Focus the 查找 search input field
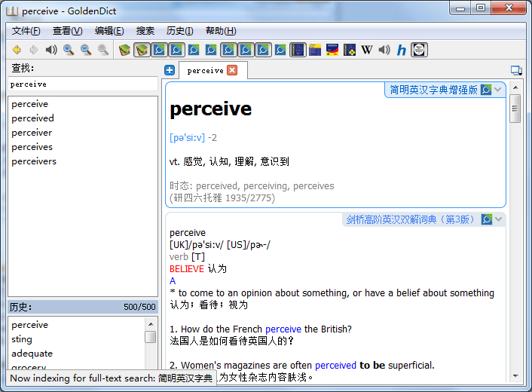The width and height of the screenshot is (532, 392). [x=83, y=84]
